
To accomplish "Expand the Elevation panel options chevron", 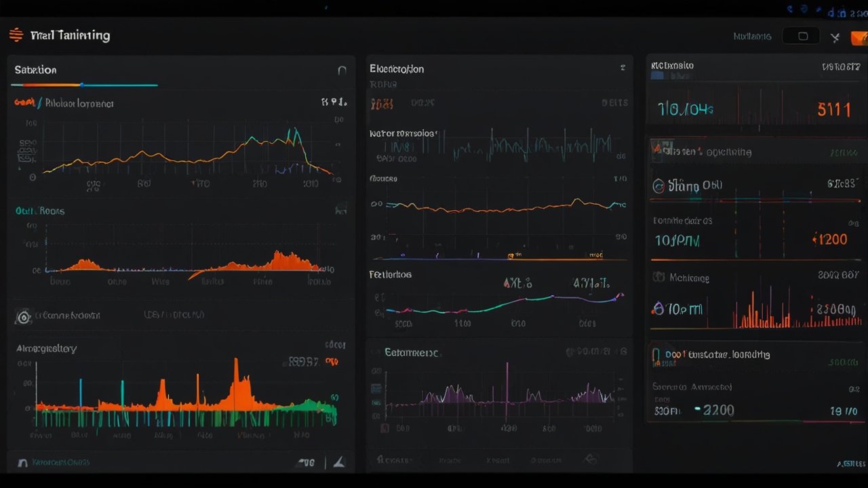I will (x=623, y=68).
